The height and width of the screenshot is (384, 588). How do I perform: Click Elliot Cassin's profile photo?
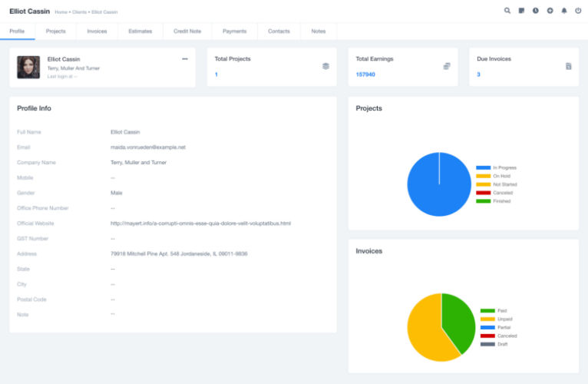coord(28,68)
